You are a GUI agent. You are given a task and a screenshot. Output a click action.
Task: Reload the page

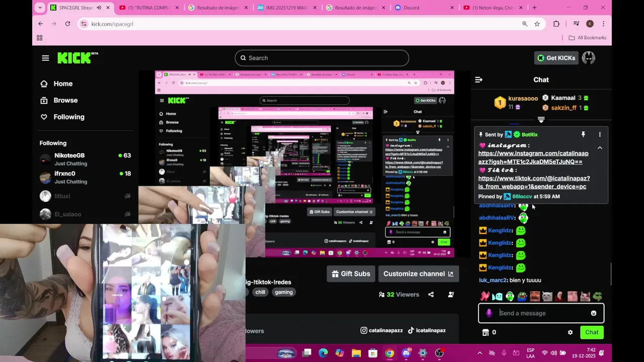(67, 24)
